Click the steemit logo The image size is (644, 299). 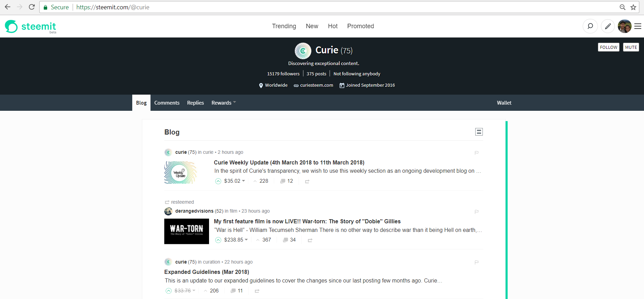30,26
